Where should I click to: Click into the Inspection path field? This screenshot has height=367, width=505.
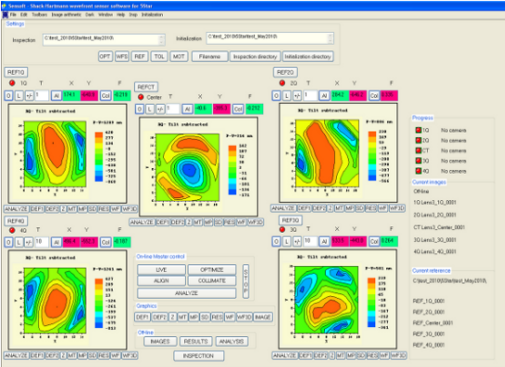pyautogui.click(x=103, y=40)
